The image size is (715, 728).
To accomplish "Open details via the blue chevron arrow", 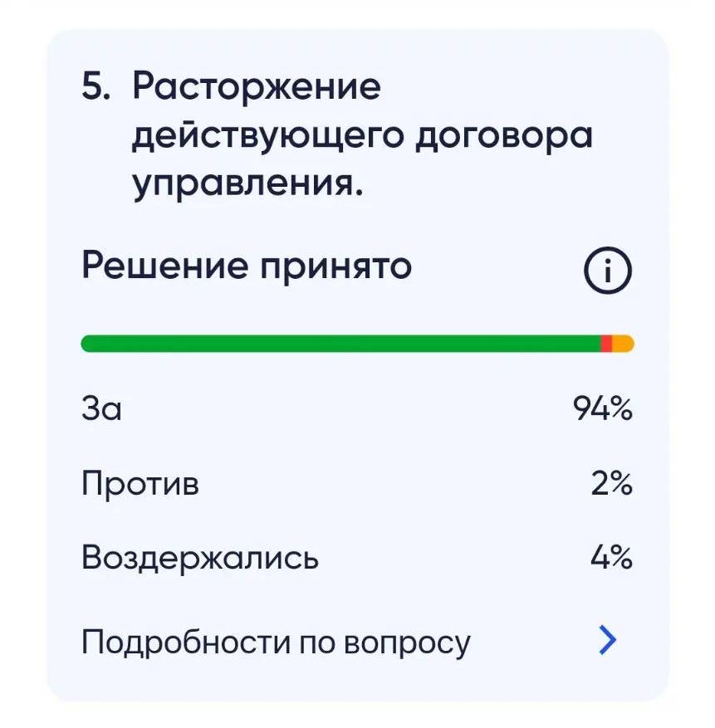I will pos(608,640).
